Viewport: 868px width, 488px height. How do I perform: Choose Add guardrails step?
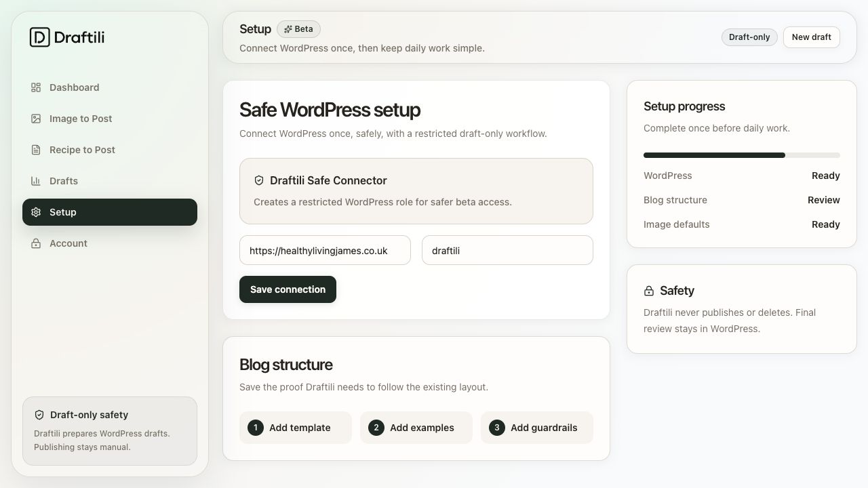click(x=537, y=428)
